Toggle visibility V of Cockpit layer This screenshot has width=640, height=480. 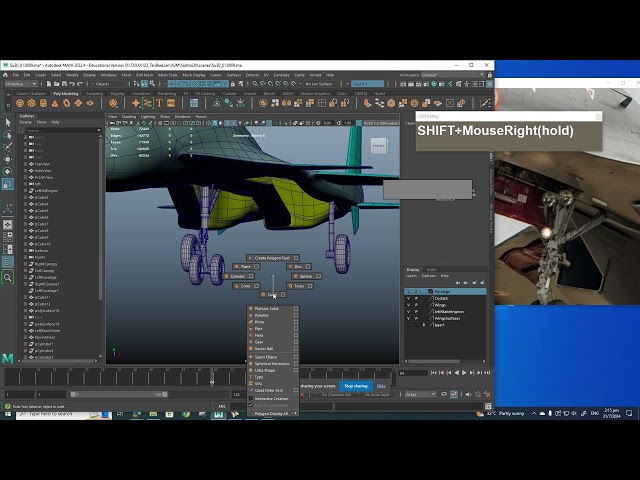click(408, 298)
